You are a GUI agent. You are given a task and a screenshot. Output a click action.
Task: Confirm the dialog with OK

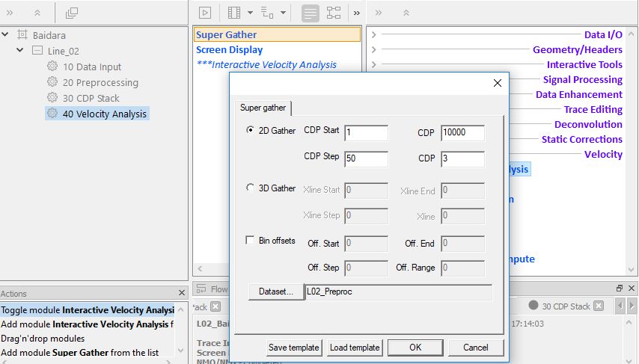point(415,348)
